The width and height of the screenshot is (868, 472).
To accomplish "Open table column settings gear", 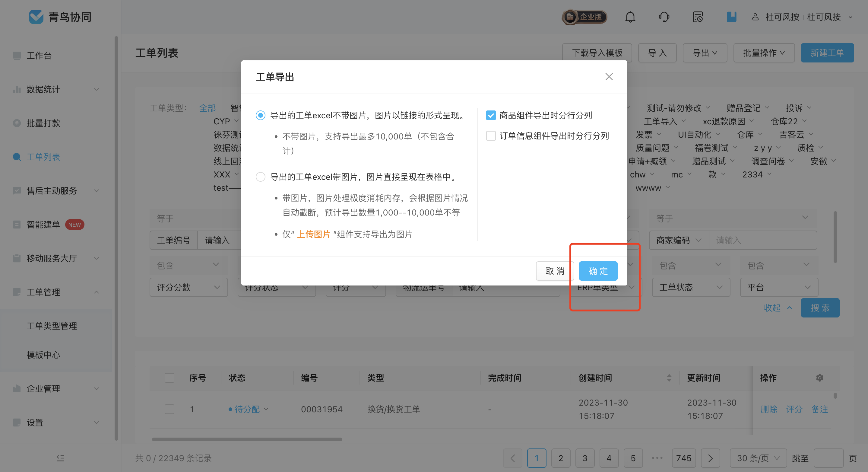I will click(x=819, y=378).
